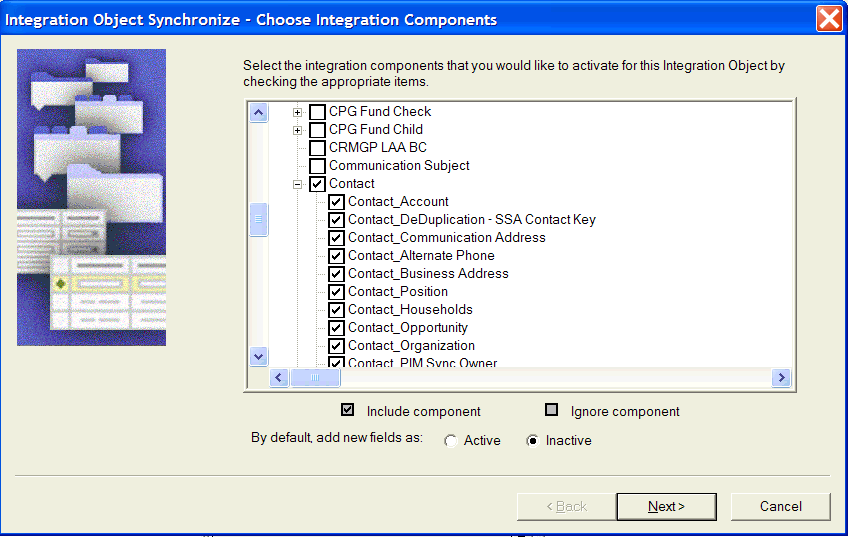
Task: Click the vertical scrollbar thumb
Action: pos(259,219)
